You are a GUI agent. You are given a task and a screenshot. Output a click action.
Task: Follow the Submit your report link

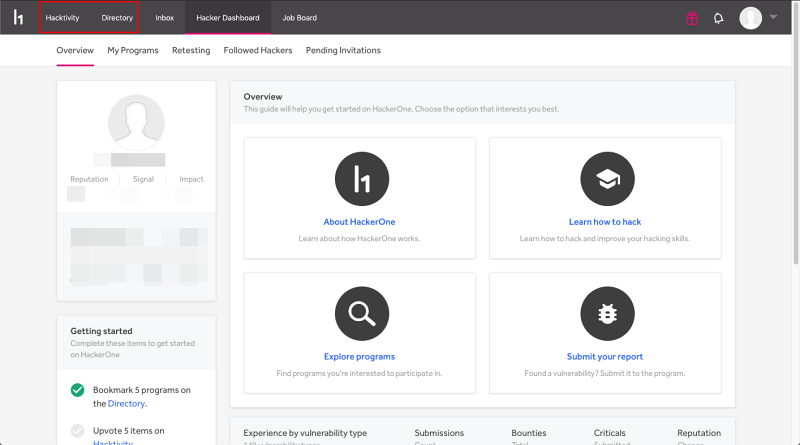pyautogui.click(x=605, y=357)
